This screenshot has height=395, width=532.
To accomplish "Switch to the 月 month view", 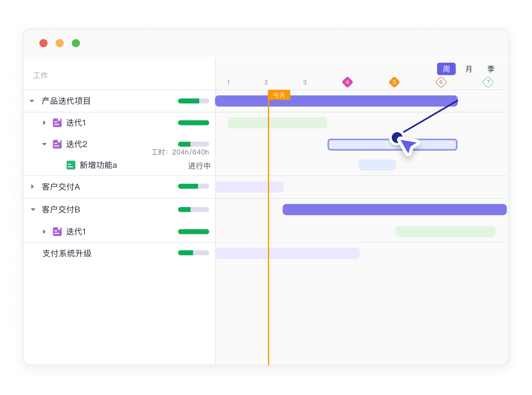I will click(x=469, y=69).
